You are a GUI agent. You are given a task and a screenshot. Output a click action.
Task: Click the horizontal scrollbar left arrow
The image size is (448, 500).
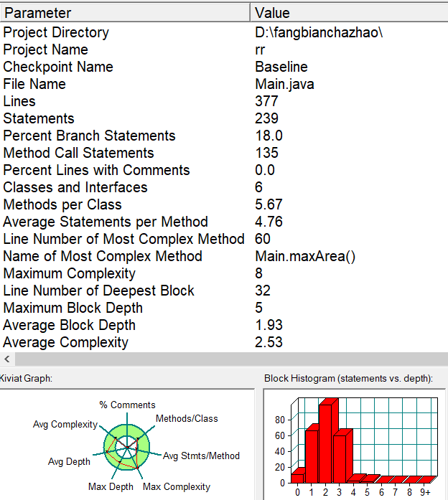point(7,359)
